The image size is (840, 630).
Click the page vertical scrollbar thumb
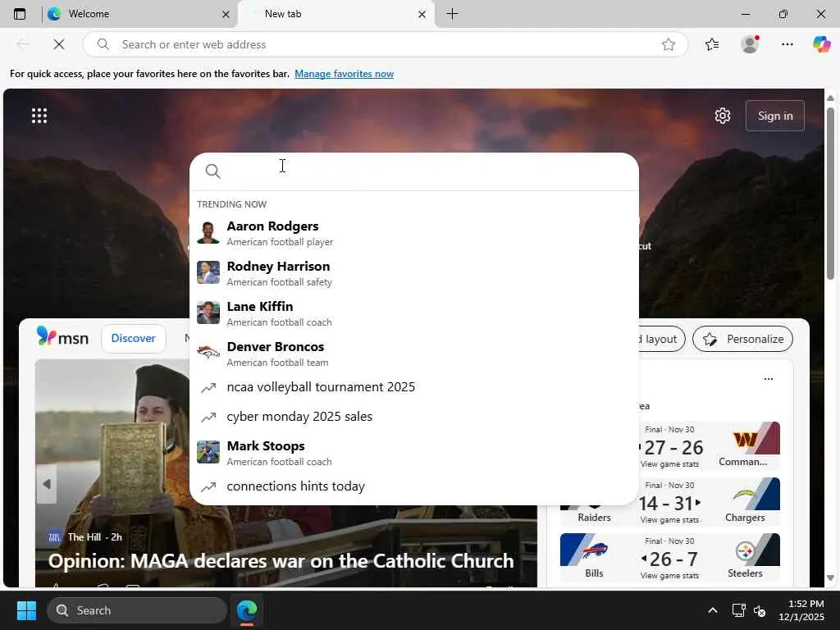click(x=830, y=193)
